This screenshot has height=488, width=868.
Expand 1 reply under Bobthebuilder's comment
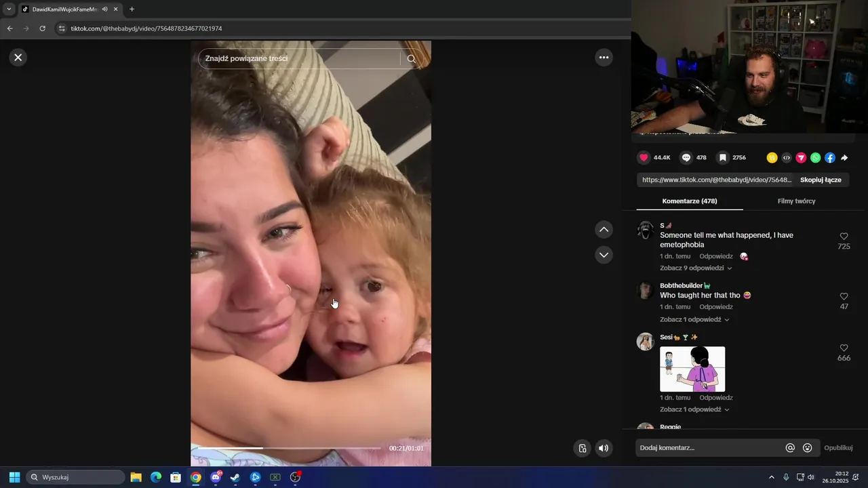[x=694, y=320]
